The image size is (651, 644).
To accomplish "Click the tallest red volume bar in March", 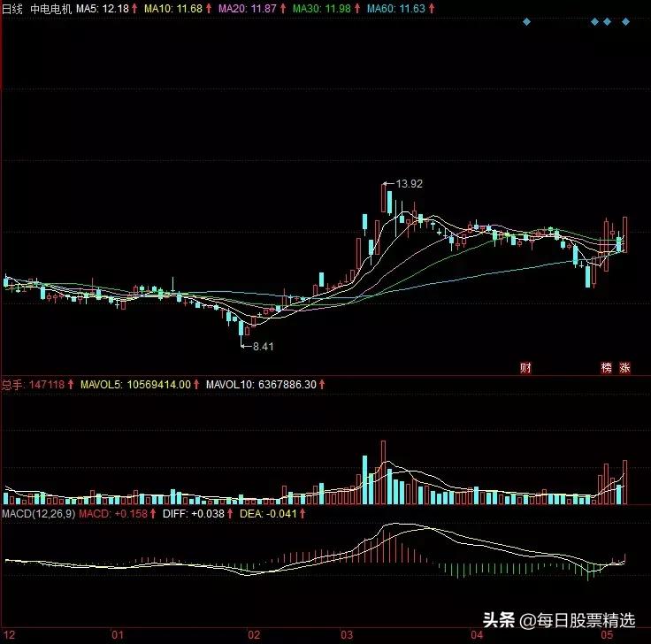I will pyautogui.click(x=383, y=472).
